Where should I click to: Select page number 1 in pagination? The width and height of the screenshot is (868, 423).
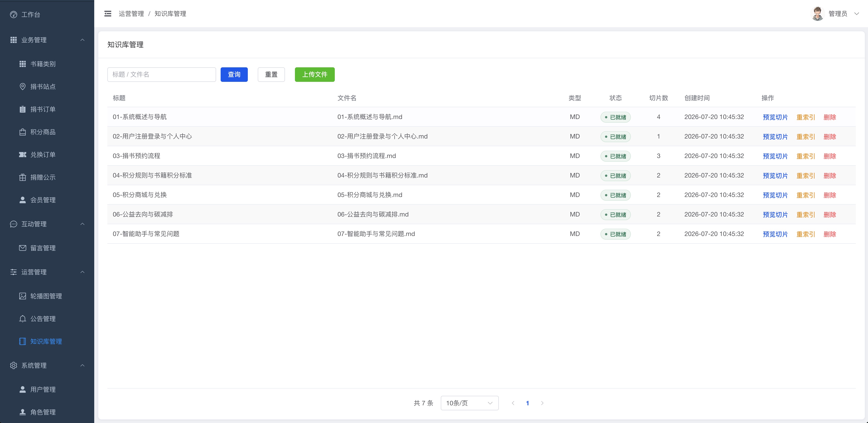[527, 403]
